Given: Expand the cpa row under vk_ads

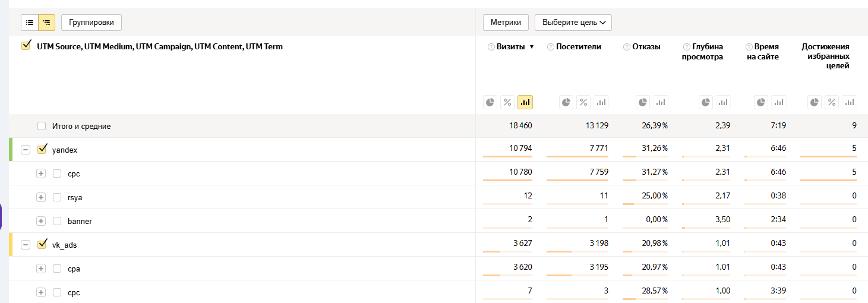Looking at the screenshot, I should pos(41,269).
